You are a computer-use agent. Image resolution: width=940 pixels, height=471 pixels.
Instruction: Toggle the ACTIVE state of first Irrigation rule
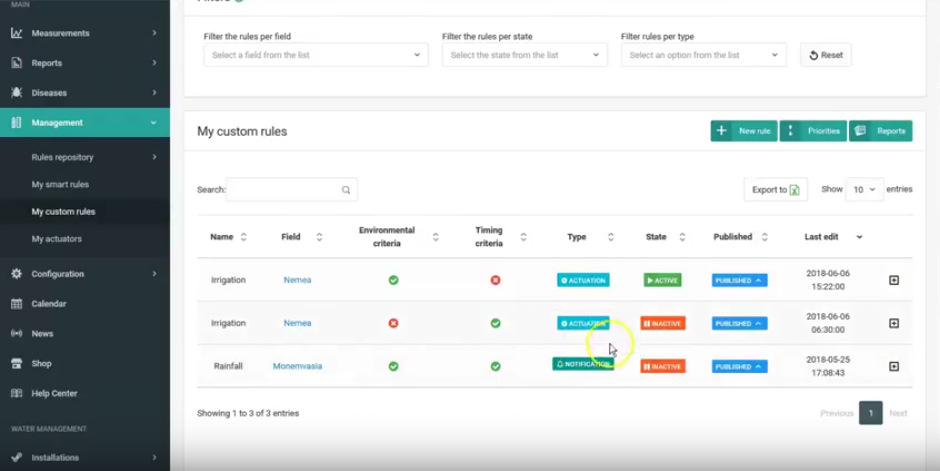pyautogui.click(x=662, y=281)
